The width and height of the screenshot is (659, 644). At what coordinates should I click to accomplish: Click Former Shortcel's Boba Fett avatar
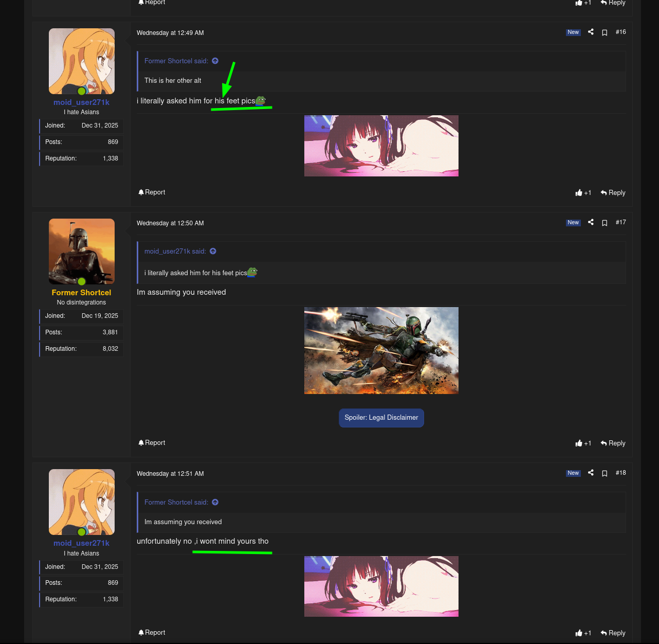click(x=81, y=251)
